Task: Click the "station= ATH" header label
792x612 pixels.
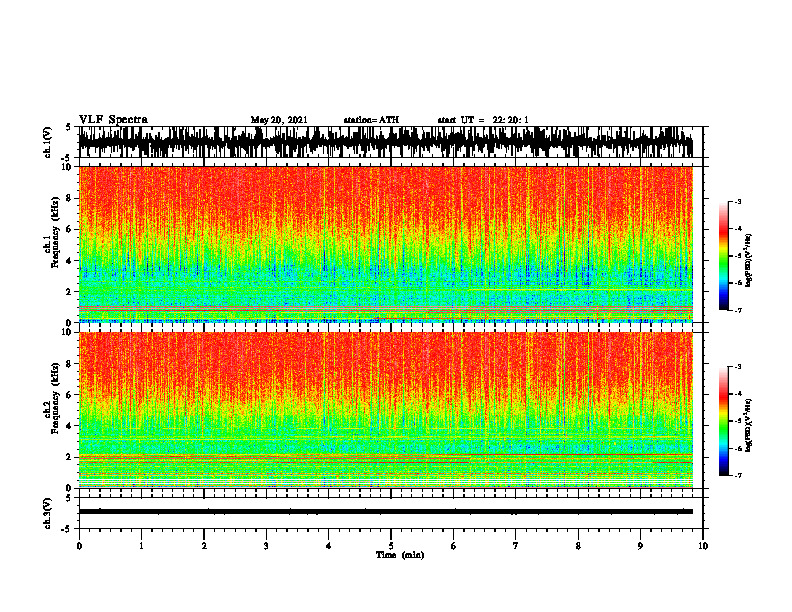Action: (371, 120)
